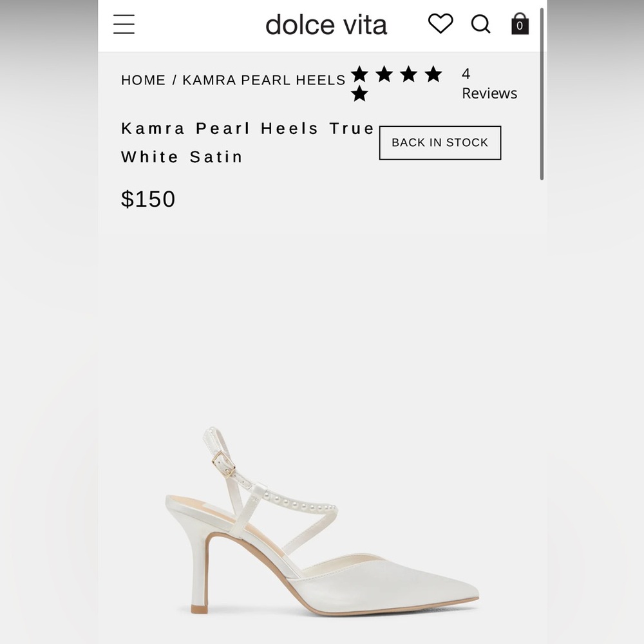Click the dolce vita logo
This screenshot has width=644, height=644.
(x=326, y=24)
